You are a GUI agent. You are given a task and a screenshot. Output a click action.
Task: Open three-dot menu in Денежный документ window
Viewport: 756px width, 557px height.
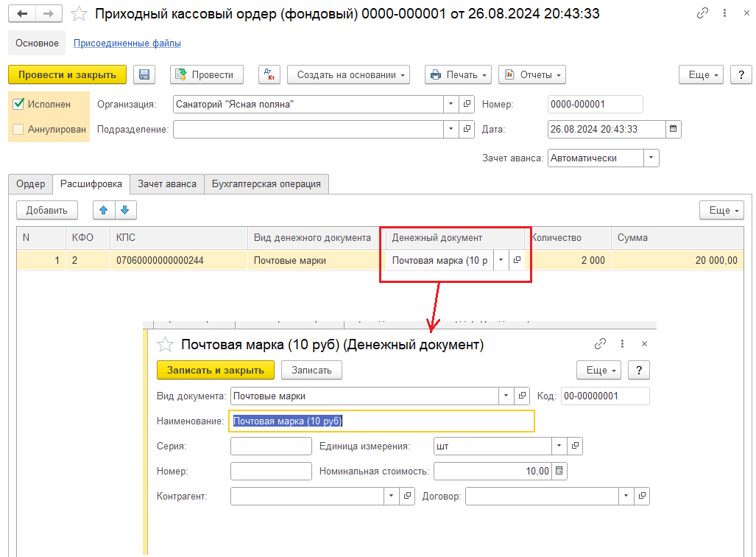click(x=623, y=343)
